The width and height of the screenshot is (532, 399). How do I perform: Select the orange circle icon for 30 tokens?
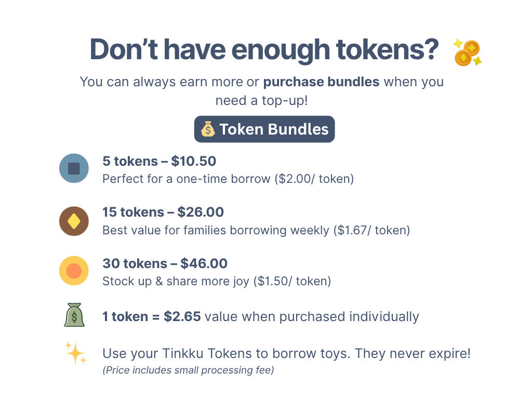74,271
